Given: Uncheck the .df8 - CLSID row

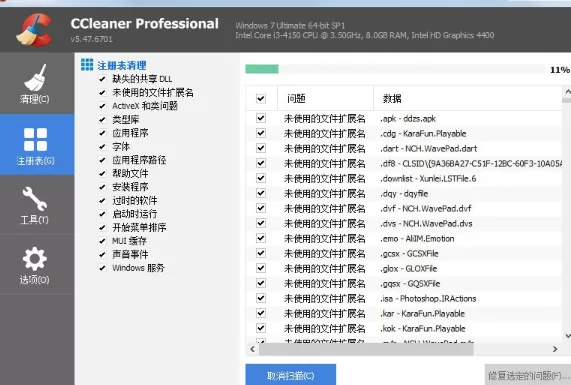Looking at the screenshot, I should [x=261, y=163].
